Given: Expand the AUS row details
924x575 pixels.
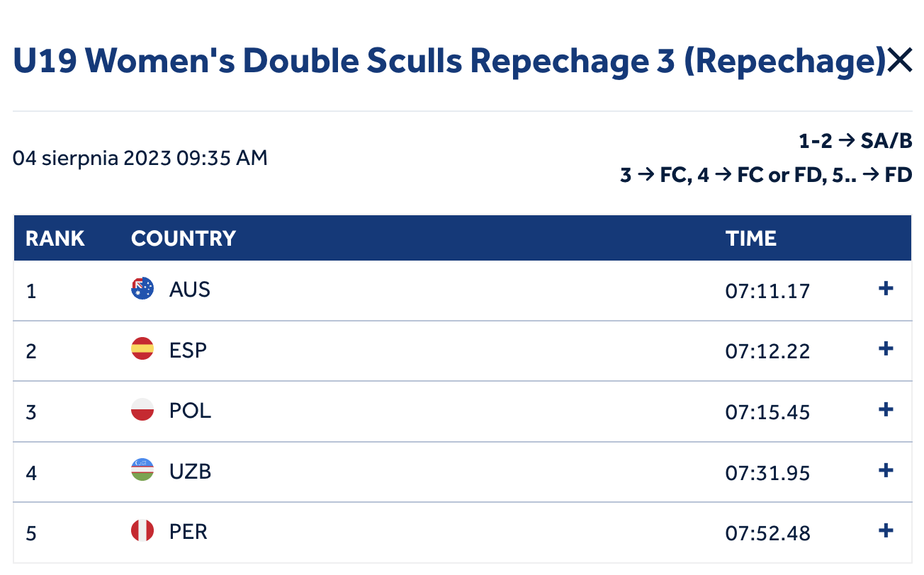Looking at the screenshot, I should [885, 289].
